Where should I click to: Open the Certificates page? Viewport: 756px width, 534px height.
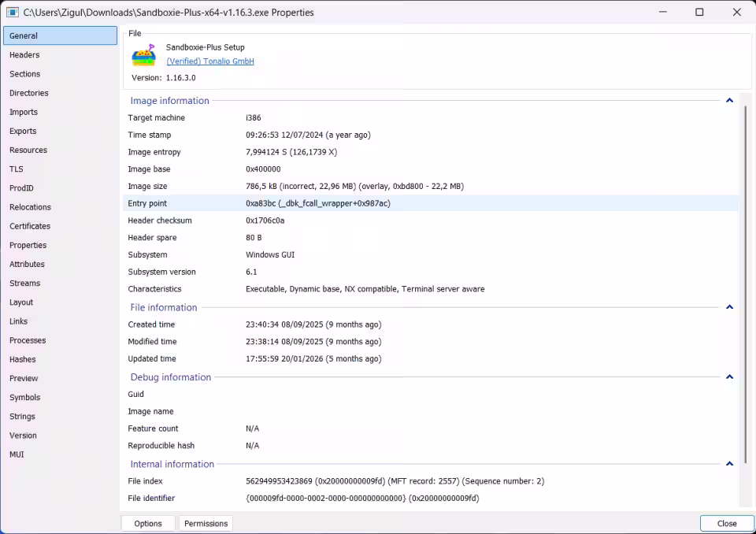pos(61,226)
